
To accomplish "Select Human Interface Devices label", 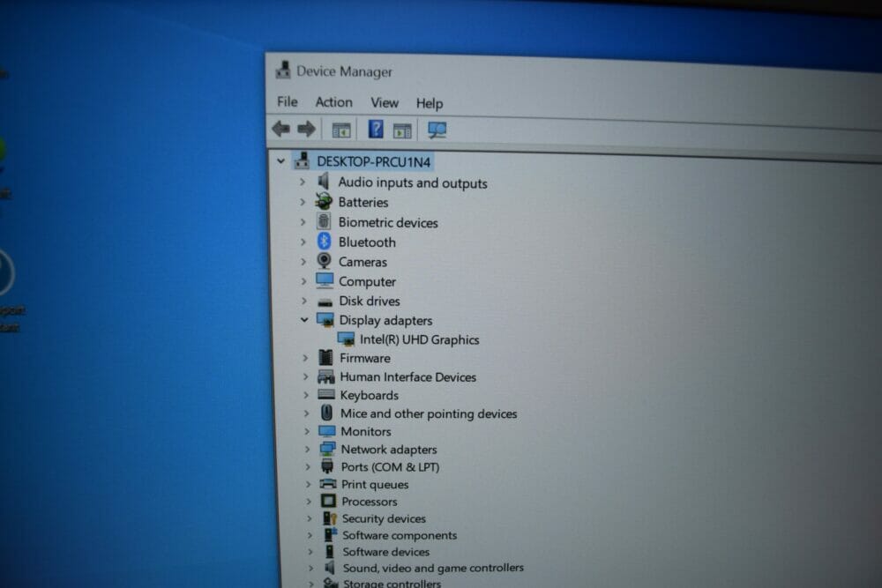I will [x=407, y=377].
